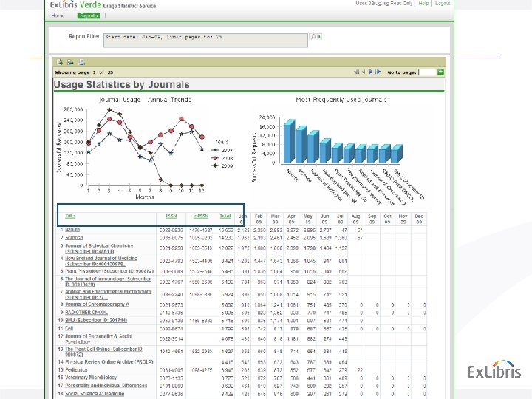Viewport: 532px width, 399px height.
Task: Open the Home tab
Action: (x=58, y=16)
